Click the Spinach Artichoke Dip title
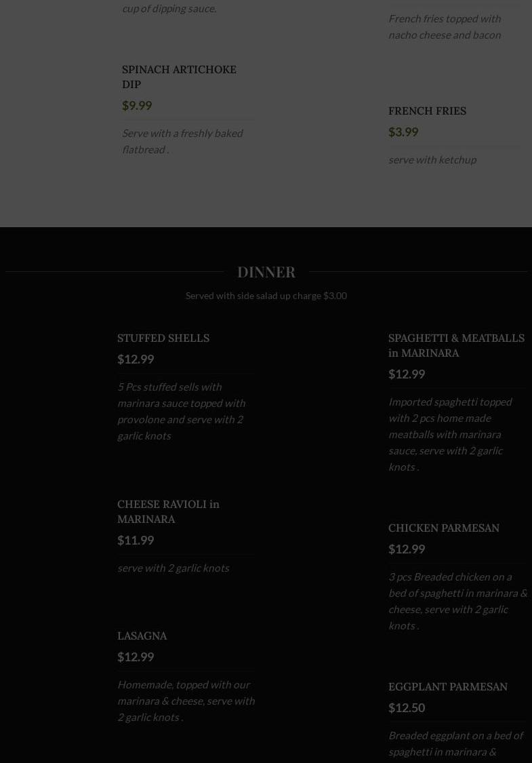The image size is (532, 763). coord(179,77)
